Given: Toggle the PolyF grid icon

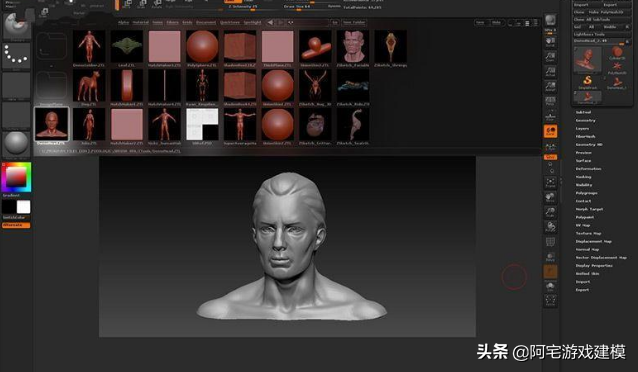Looking at the screenshot, I should tap(550, 243).
